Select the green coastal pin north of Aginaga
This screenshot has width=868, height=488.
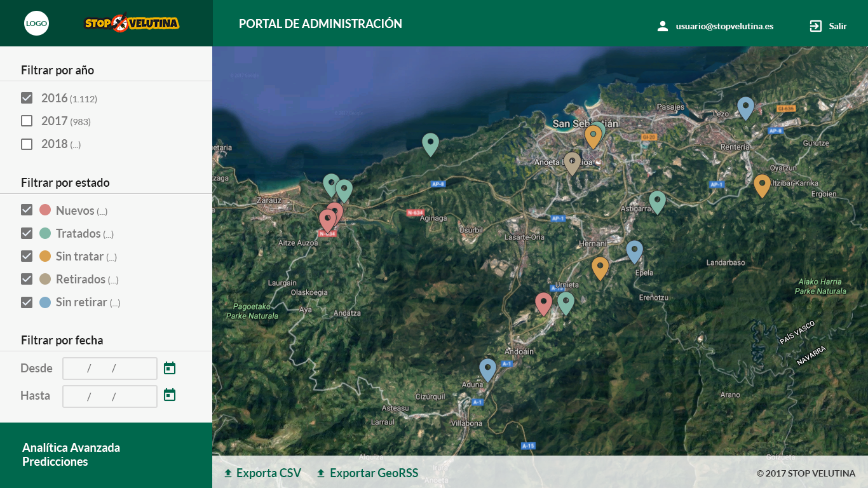click(x=431, y=144)
